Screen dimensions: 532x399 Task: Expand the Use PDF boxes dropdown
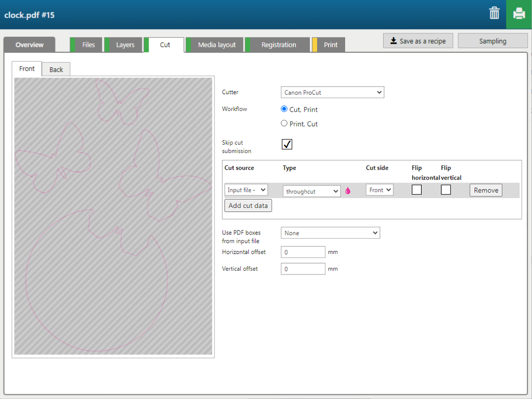tap(330, 233)
